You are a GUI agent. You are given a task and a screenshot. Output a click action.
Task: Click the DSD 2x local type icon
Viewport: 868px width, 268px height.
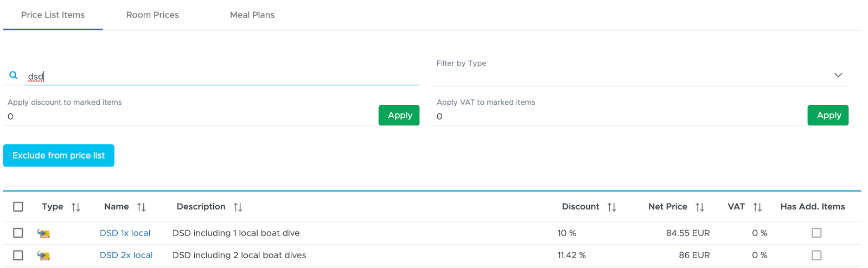[x=43, y=256]
